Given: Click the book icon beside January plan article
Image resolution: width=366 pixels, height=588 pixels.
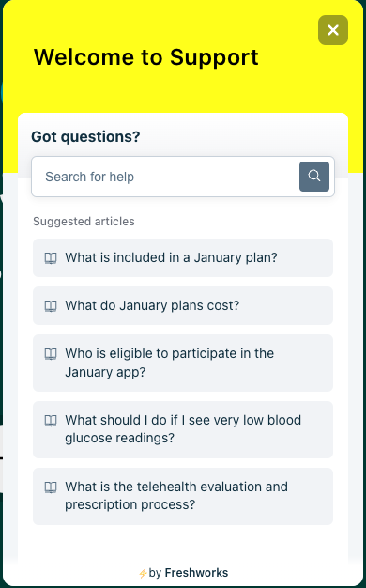Looking at the screenshot, I should tap(51, 258).
